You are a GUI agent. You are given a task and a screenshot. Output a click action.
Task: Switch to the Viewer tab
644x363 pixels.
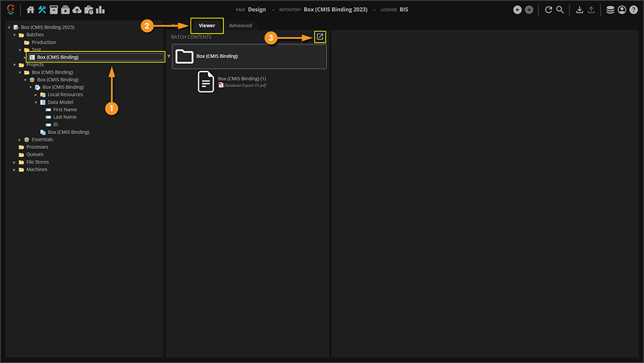pos(207,26)
